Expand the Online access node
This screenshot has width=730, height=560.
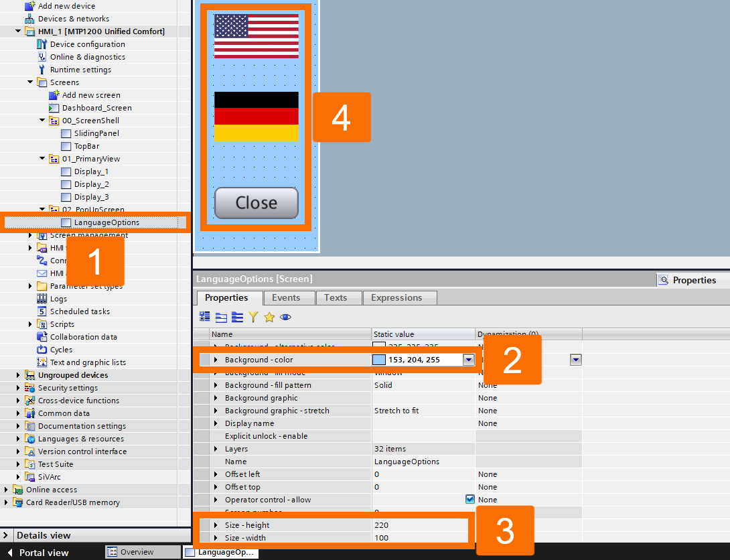6,490
